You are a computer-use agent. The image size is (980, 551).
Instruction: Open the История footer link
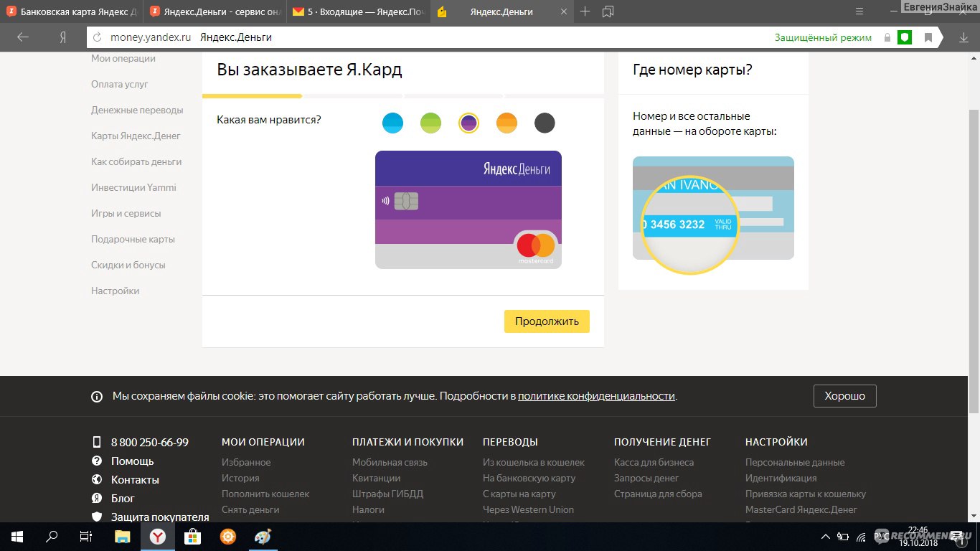[x=240, y=478]
